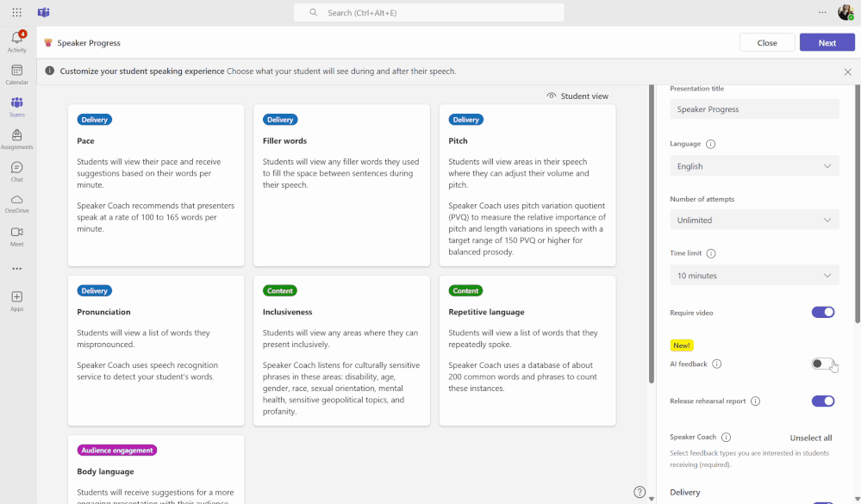Open Number of attempts dropdown
The width and height of the screenshot is (861, 504).
(x=754, y=221)
